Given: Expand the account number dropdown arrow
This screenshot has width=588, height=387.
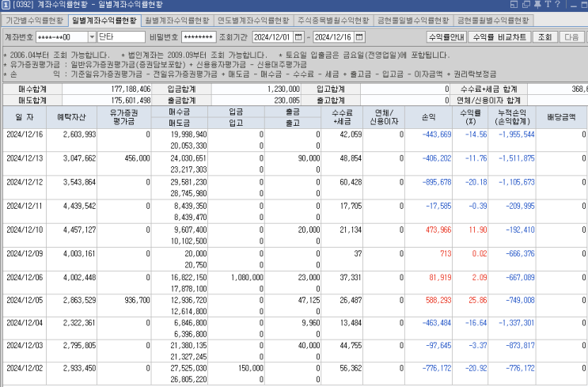Looking at the screenshot, I should [x=93, y=37].
